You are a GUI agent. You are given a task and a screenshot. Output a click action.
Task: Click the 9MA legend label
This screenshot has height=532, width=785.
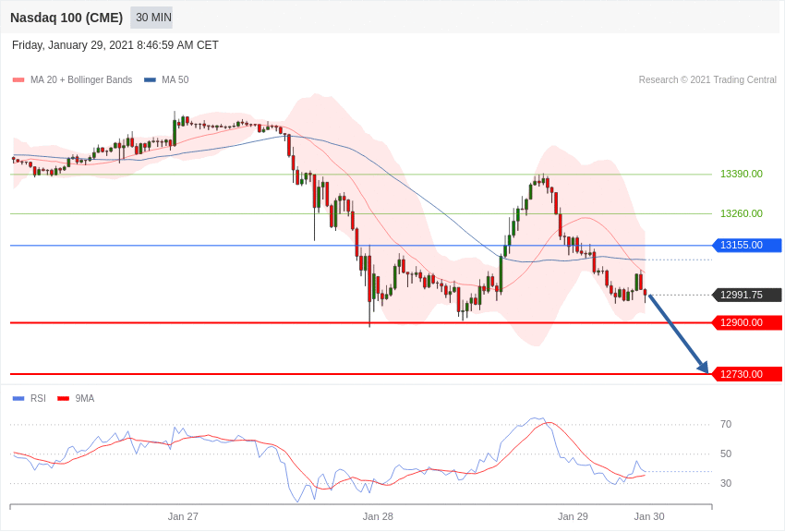point(85,399)
